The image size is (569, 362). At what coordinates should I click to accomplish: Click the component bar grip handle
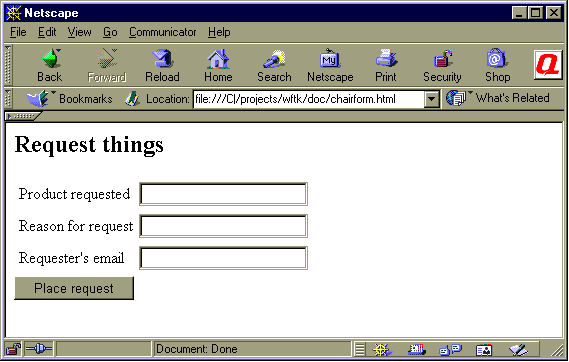[x=360, y=350]
